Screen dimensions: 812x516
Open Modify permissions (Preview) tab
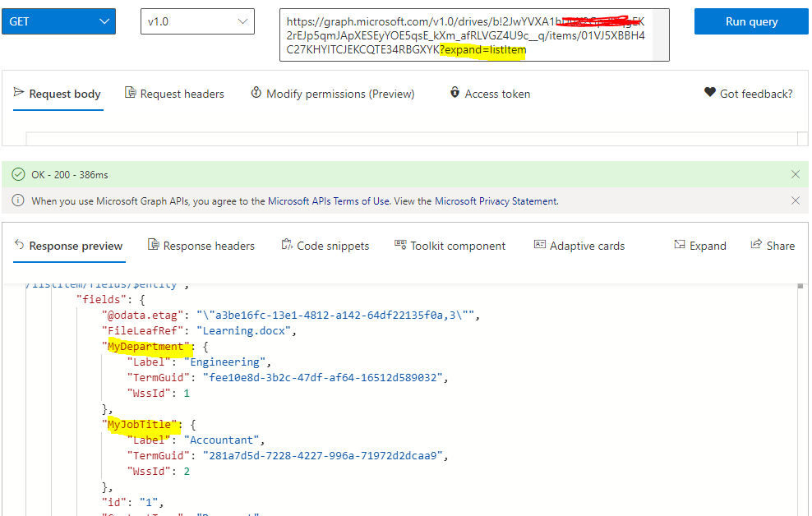tap(333, 94)
